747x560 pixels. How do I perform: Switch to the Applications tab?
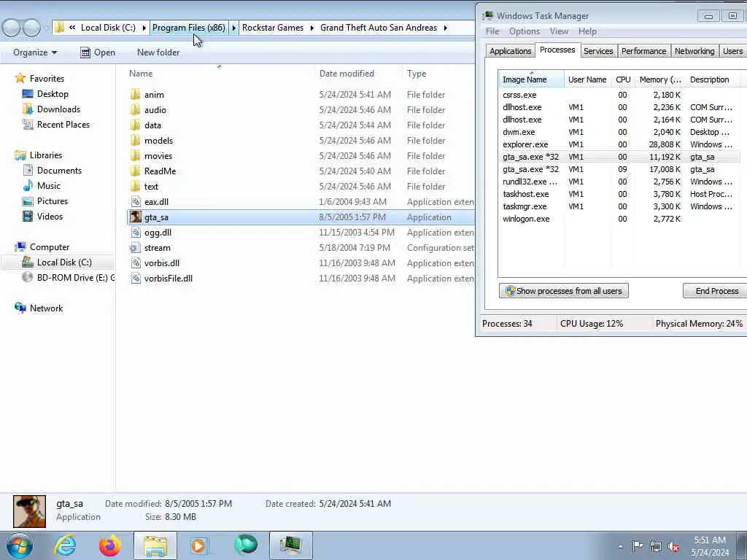[510, 51]
